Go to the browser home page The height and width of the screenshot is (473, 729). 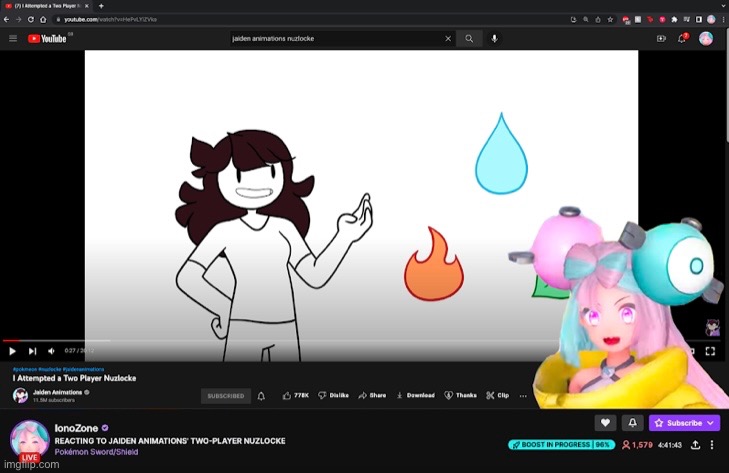[43, 20]
